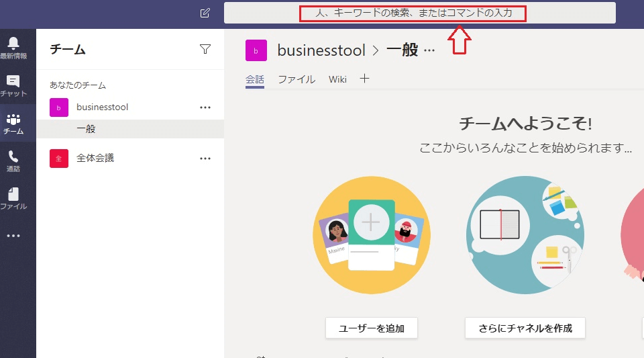Click the filter funnel icon for teams

(x=205, y=49)
